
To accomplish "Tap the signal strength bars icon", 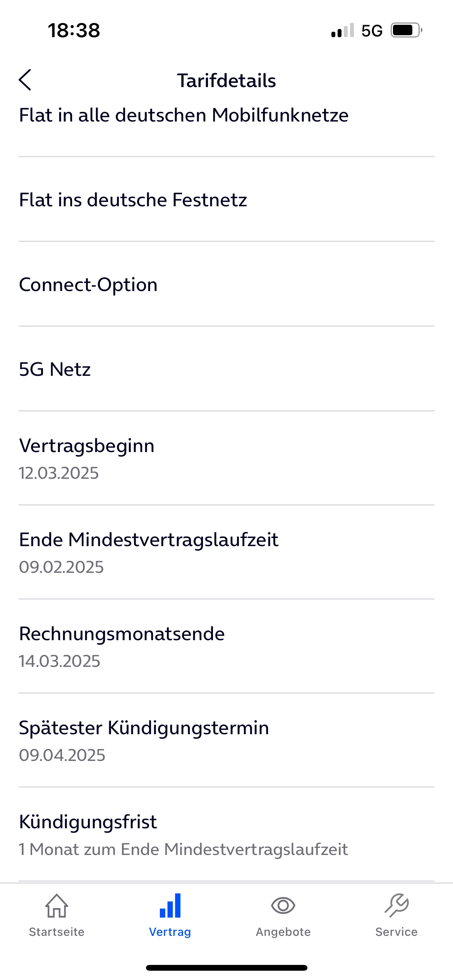I will pyautogui.click(x=342, y=30).
